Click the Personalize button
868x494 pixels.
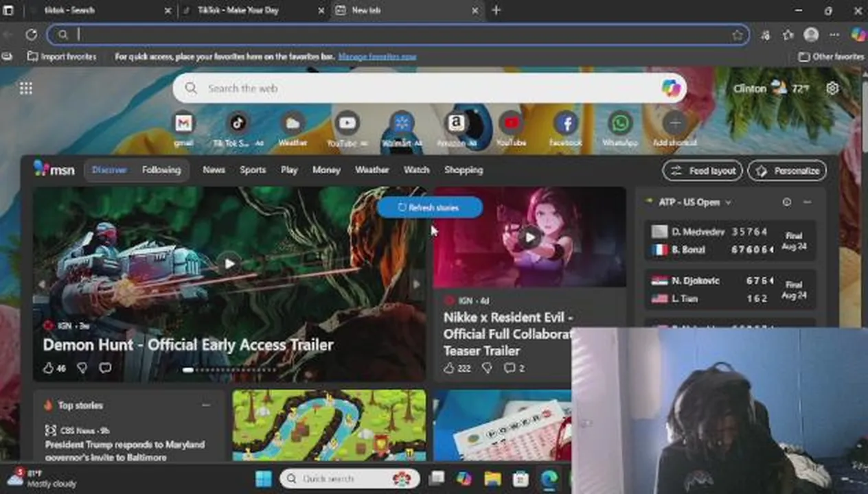[787, 171]
